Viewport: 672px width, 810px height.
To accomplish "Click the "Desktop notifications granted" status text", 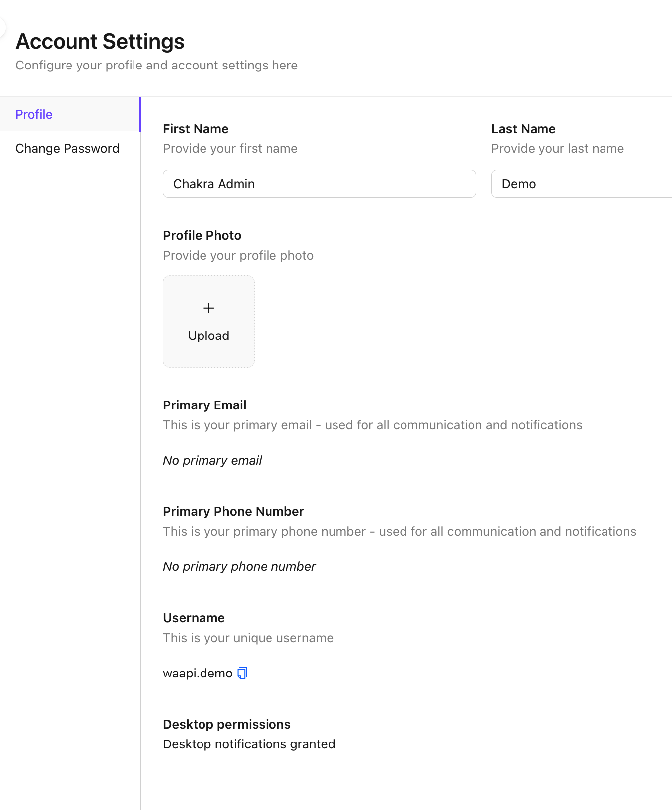I will tap(249, 744).
